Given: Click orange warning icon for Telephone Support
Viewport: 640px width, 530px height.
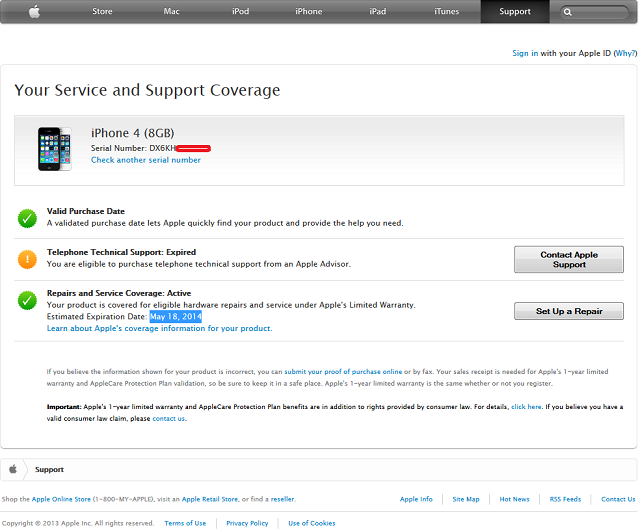Looking at the screenshot, I should (27, 259).
